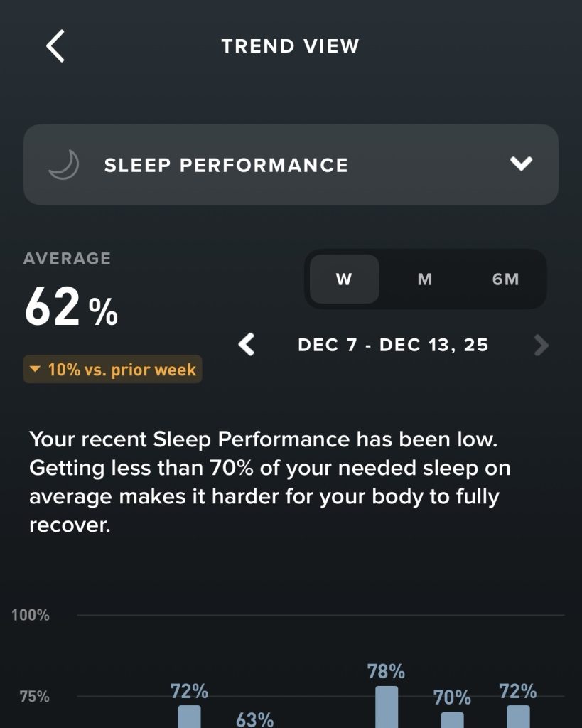Go to the previous week with the left arrow
The image size is (582, 728).
click(x=247, y=346)
